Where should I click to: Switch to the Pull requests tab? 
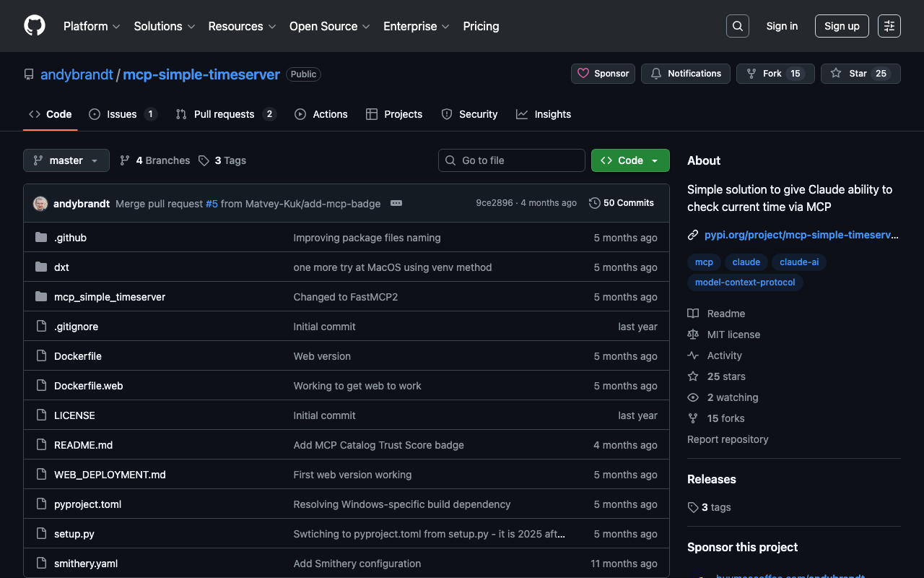point(224,114)
